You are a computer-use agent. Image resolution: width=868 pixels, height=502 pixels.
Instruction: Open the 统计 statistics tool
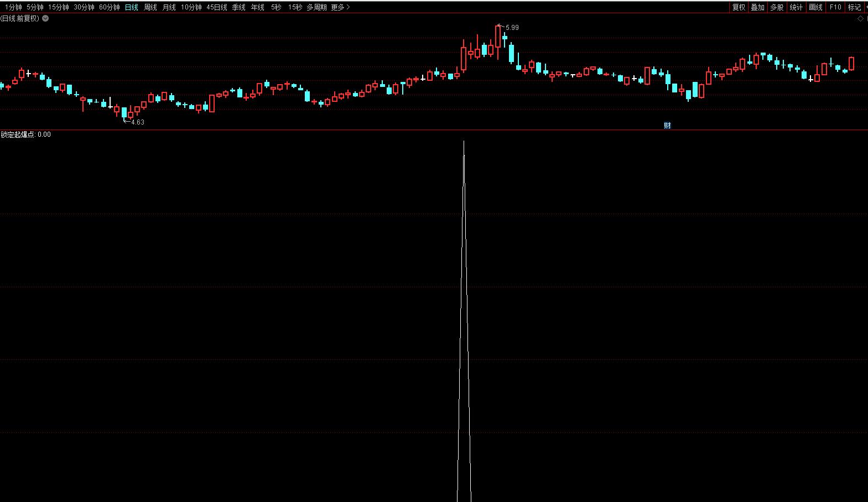[796, 7]
